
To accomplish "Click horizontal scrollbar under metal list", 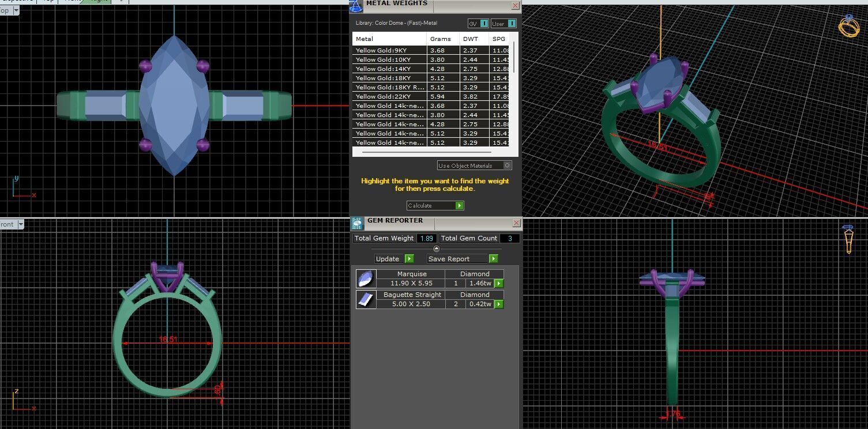I will tap(426, 152).
